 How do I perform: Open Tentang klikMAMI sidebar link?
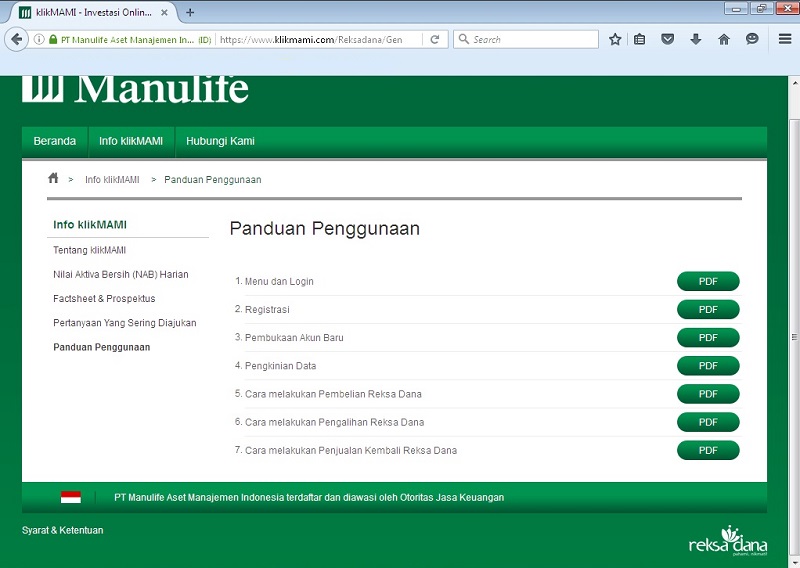[89, 250]
